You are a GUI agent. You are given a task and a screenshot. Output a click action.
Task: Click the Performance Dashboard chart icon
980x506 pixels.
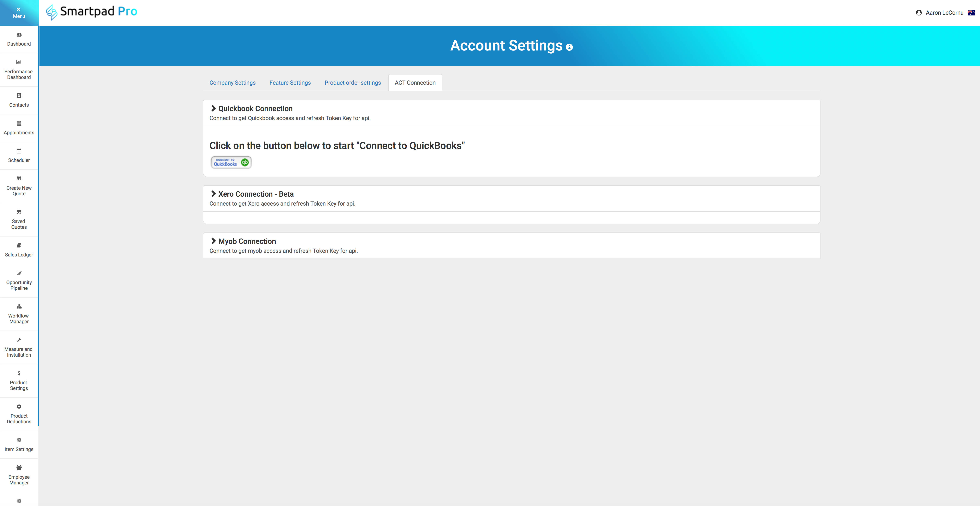[x=19, y=62]
